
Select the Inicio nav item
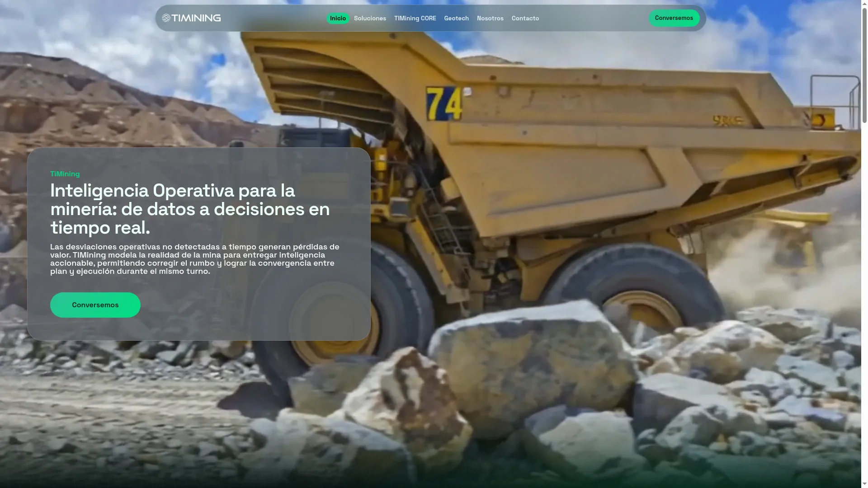pos(338,19)
